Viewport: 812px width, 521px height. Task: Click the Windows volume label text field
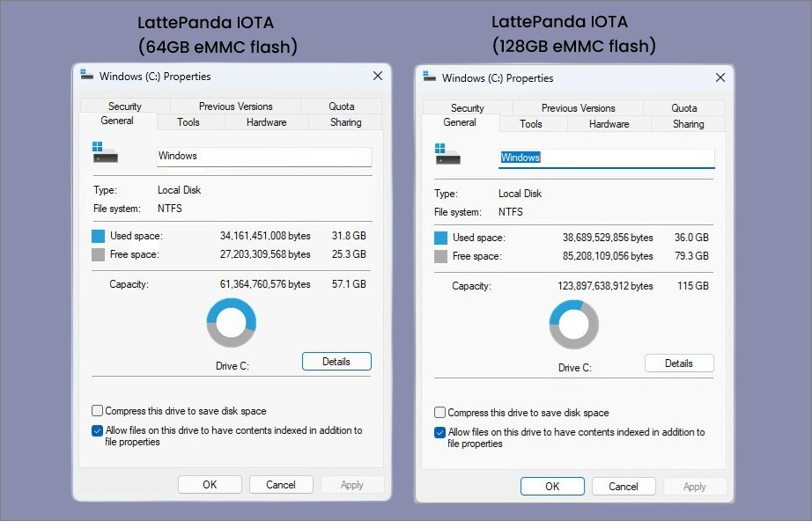click(x=264, y=156)
